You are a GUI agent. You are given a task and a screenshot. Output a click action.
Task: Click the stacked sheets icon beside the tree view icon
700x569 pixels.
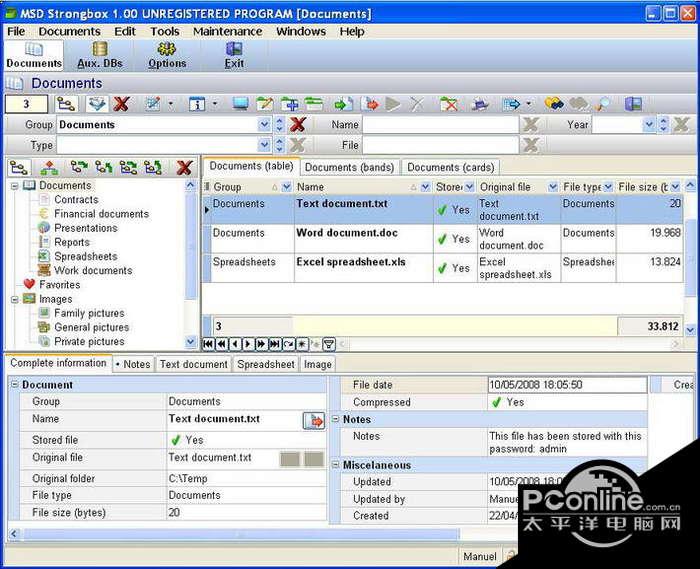click(97, 104)
